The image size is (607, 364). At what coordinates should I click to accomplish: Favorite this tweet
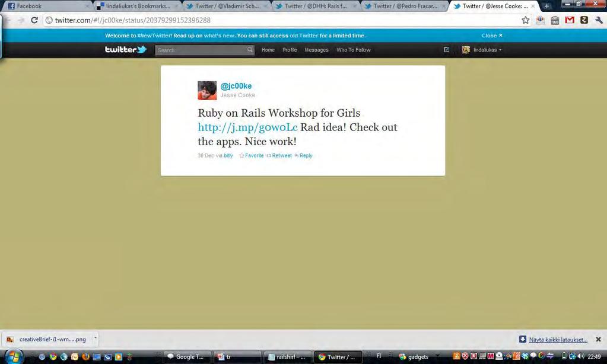point(251,155)
